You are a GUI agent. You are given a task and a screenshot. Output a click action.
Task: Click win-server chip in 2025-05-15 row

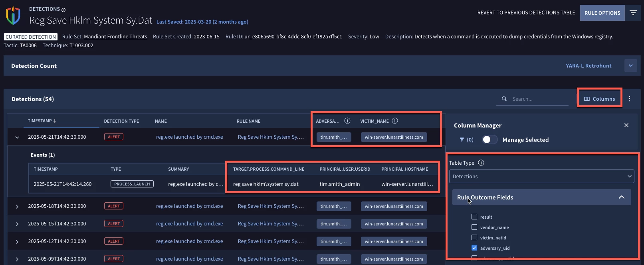coord(394,224)
